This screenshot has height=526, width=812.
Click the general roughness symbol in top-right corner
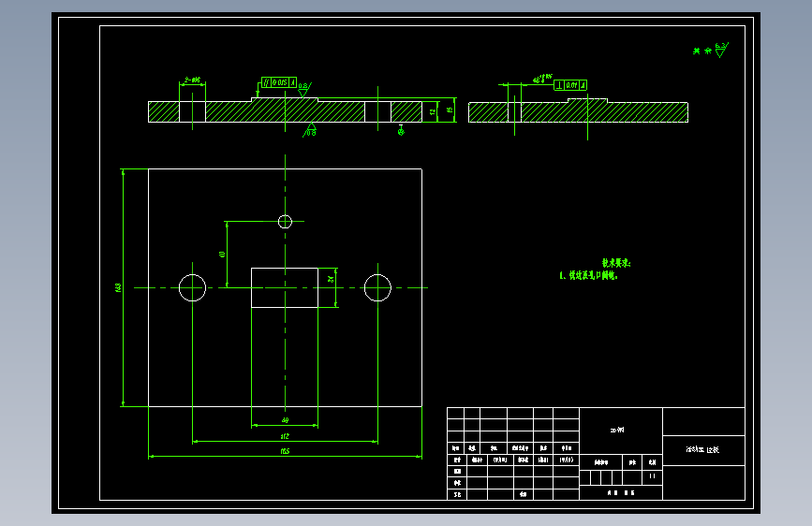[721, 50]
